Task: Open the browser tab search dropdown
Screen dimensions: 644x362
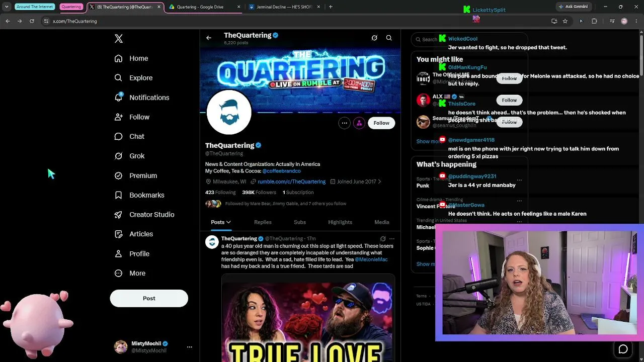Action: 7,7
